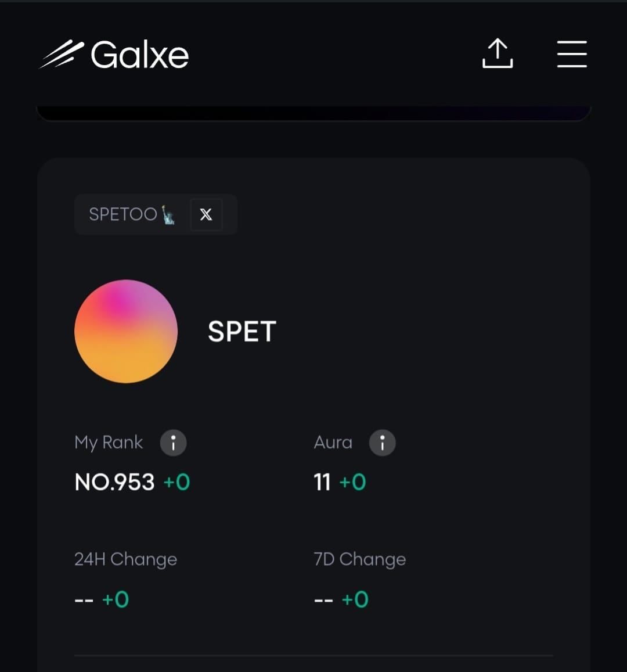Click the SPET profile name

pos(242,331)
